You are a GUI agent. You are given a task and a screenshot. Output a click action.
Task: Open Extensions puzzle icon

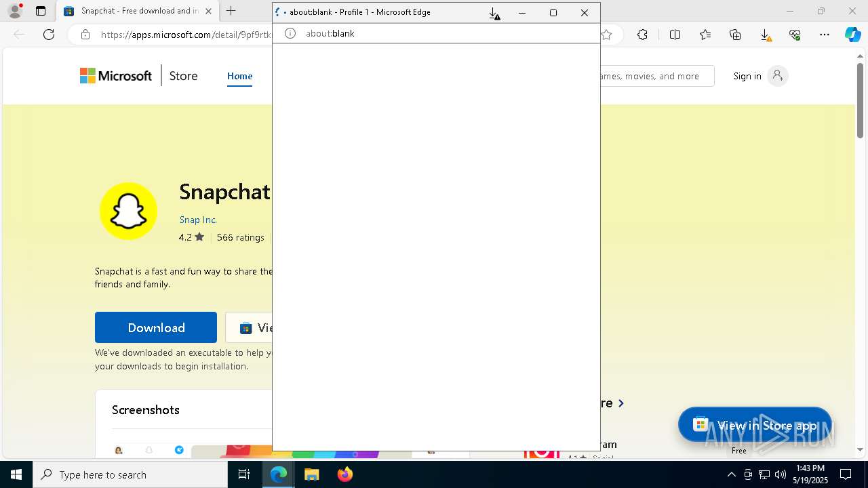(642, 35)
